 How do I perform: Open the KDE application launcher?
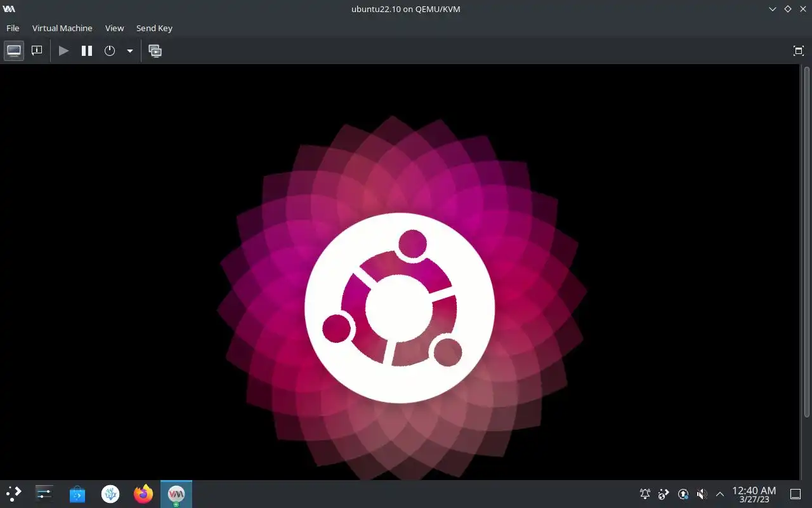pos(14,493)
